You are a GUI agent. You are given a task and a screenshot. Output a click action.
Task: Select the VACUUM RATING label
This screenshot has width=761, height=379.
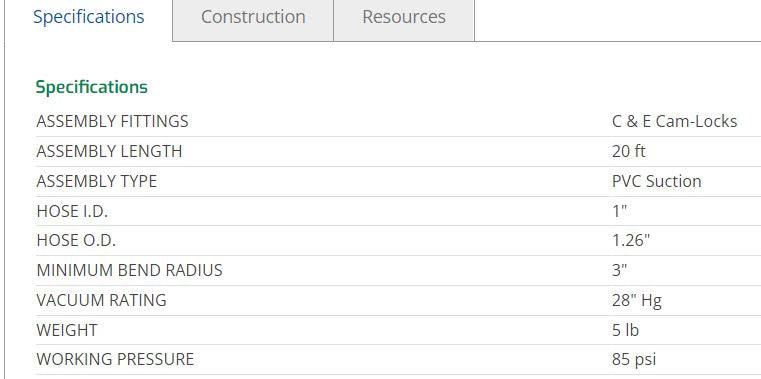pyautogui.click(x=101, y=300)
